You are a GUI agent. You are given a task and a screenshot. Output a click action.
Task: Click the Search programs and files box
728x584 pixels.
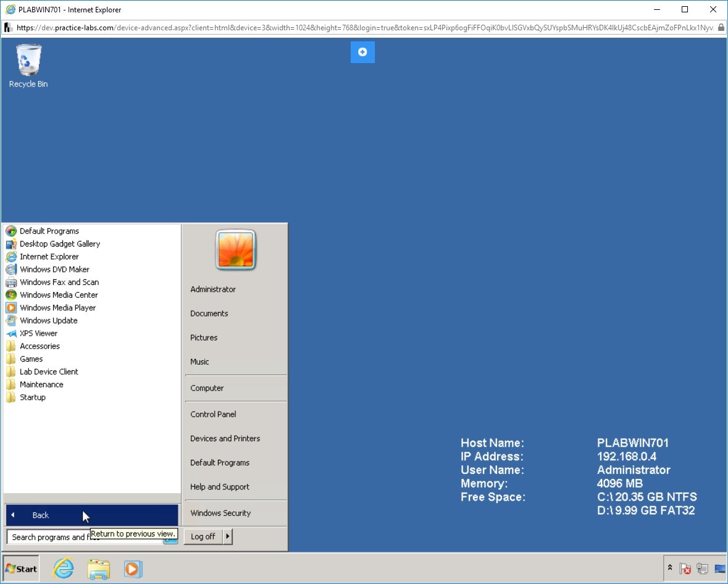click(85, 536)
